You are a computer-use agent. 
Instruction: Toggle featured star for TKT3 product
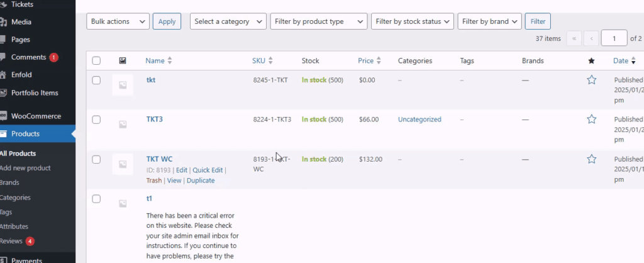coord(591,119)
